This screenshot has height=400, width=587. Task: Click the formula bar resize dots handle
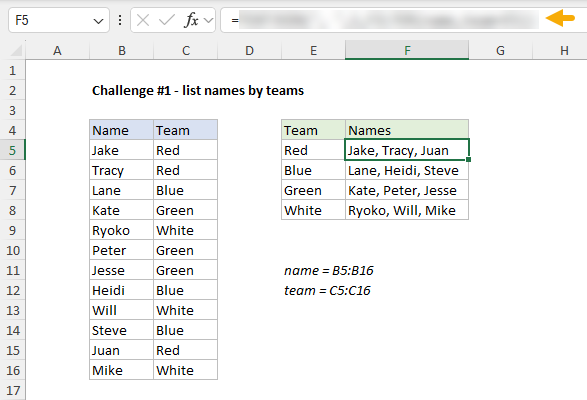pyautogui.click(x=120, y=20)
